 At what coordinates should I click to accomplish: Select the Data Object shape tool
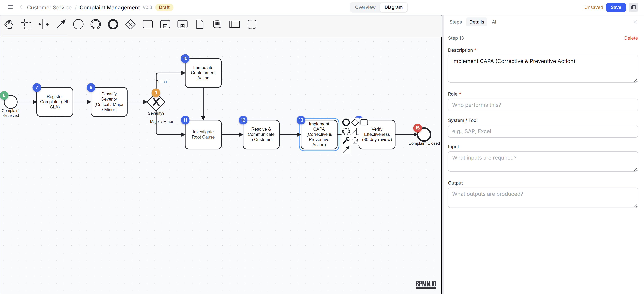click(x=200, y=24)
